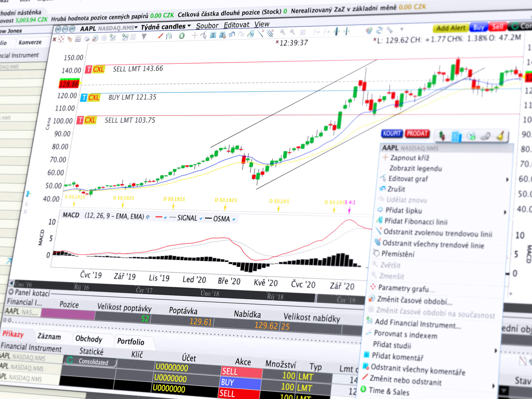Viewport: 532px width, 399px height.
Task: Close the L: 129.62 quote label
Action: click(x=375, y=40)
